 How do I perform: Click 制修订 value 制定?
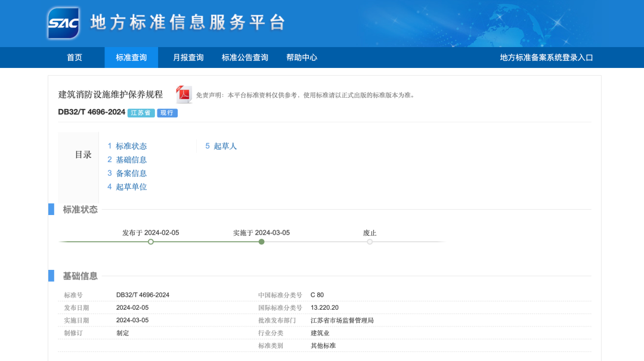pos(122,333)
